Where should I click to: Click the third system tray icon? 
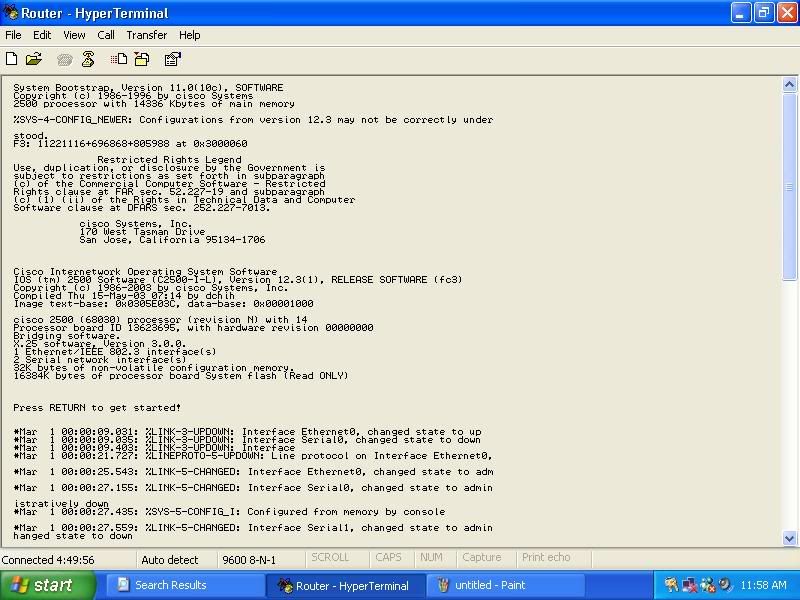(707, 585)
